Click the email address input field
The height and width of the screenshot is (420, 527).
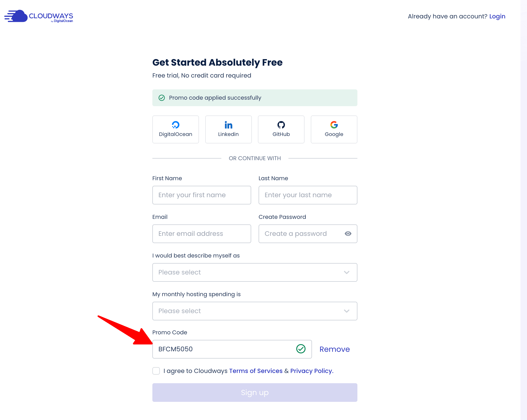pos(202,234)
